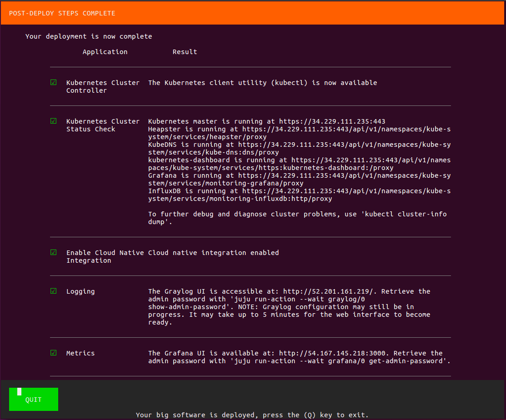Click the green checkmark beside Metrics
This screenshot has height=420, width=506.
[54, 353]
